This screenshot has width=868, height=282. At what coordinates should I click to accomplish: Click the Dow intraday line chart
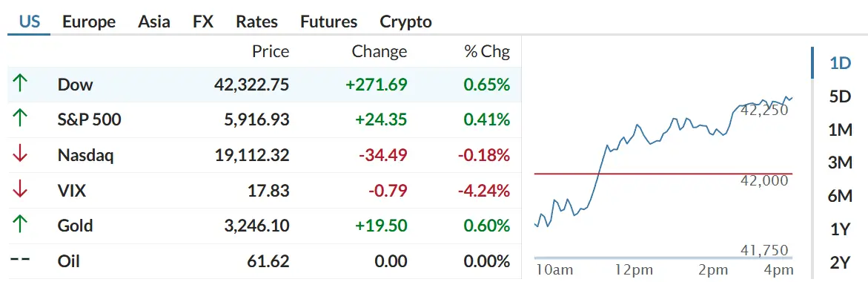663,162
